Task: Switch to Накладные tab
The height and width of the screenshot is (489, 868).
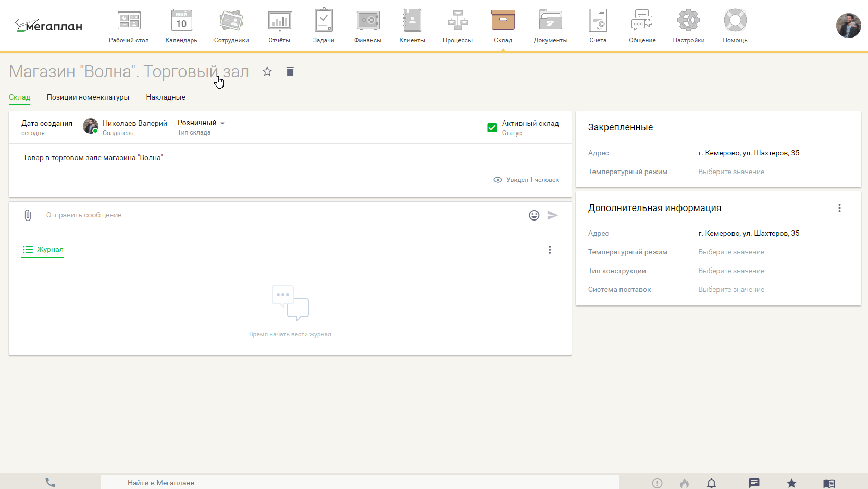Action: (166, 97)
